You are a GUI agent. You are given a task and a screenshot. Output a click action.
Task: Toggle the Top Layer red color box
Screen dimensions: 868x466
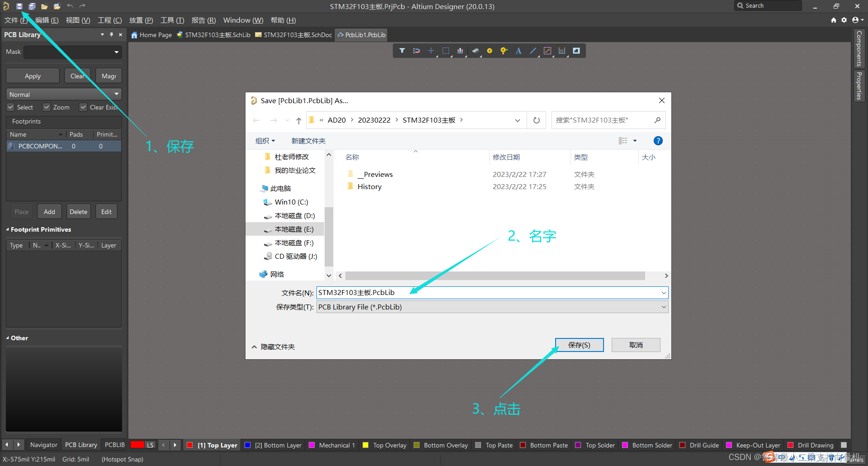(x=190, y=445)
